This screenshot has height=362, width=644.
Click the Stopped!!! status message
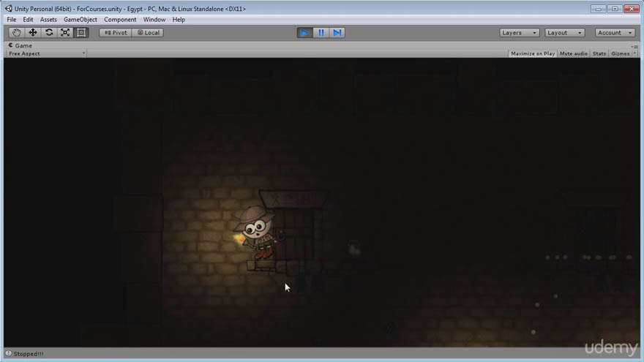(x=29, y=354)
